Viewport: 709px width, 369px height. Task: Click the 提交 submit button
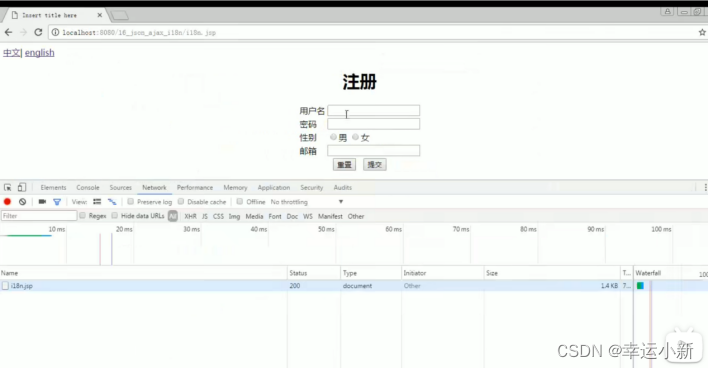[x=374, y=165]
